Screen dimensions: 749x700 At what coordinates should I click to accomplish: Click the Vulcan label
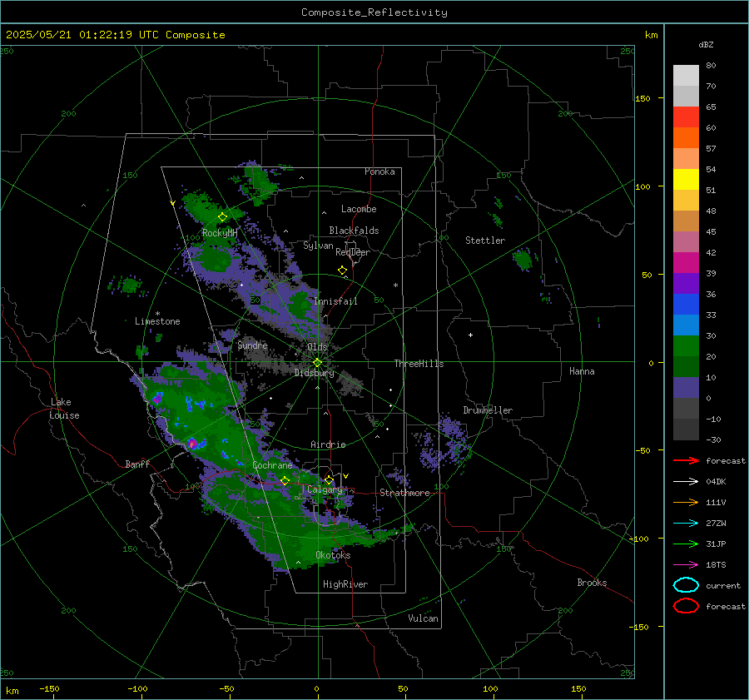point(424,618)
